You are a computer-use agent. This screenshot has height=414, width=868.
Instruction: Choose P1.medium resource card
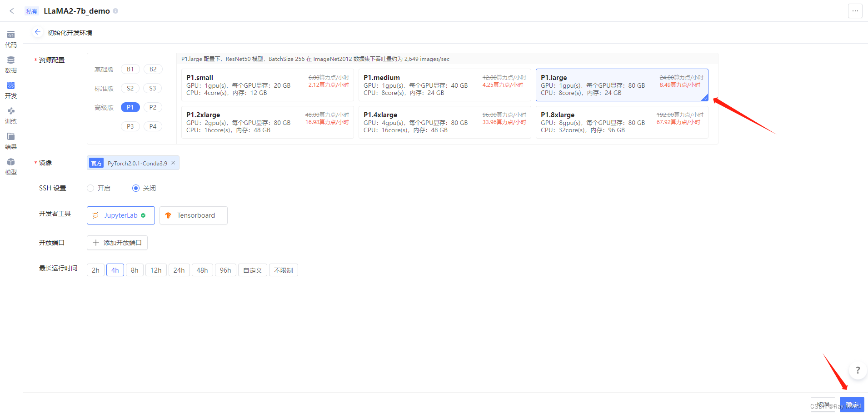pyautogui.click(x=445, y=85)
